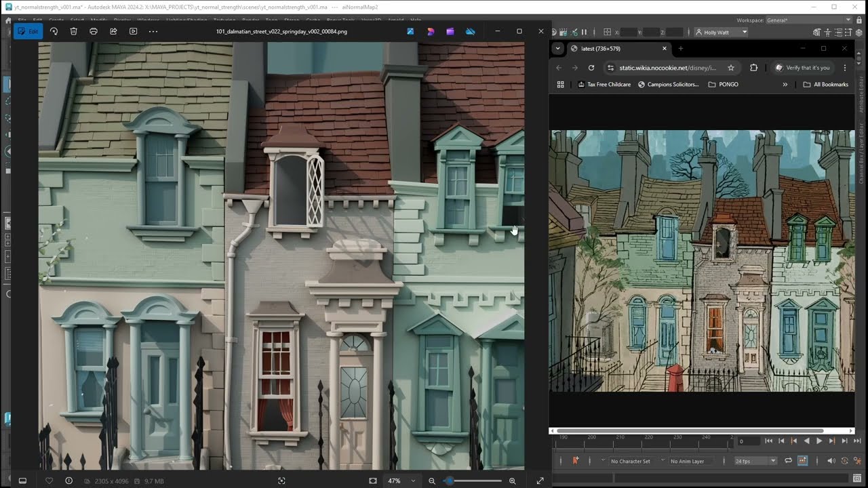Share the image from Photos toolbar
This screenshot has width=868, height=488.
point(113,31)
